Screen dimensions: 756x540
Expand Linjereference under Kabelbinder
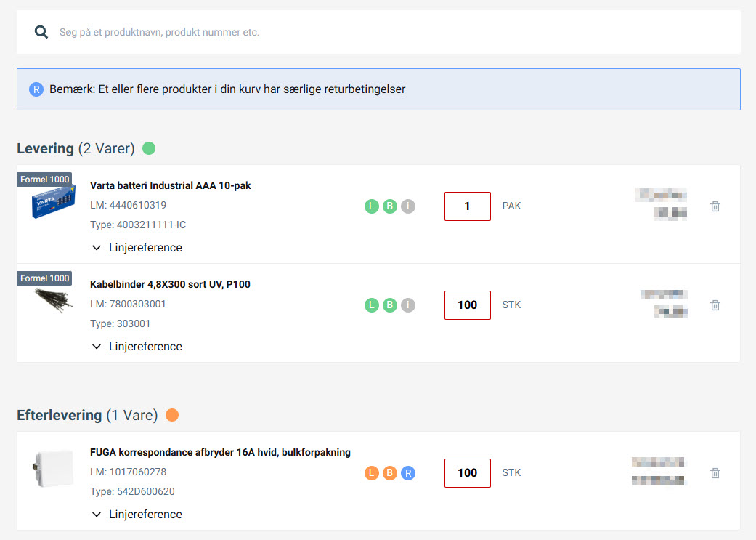coord(137,347)
